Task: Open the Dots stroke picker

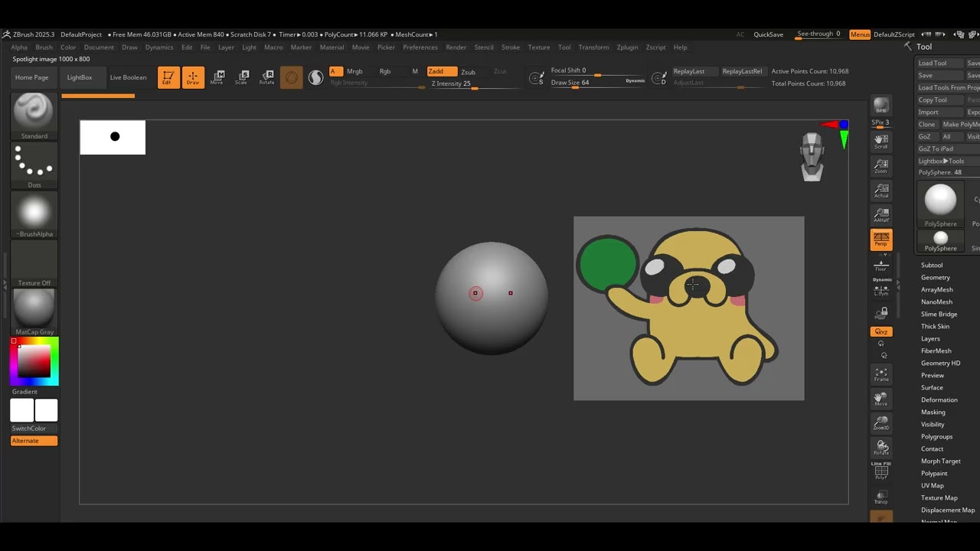Action: (x=34, y=165)
